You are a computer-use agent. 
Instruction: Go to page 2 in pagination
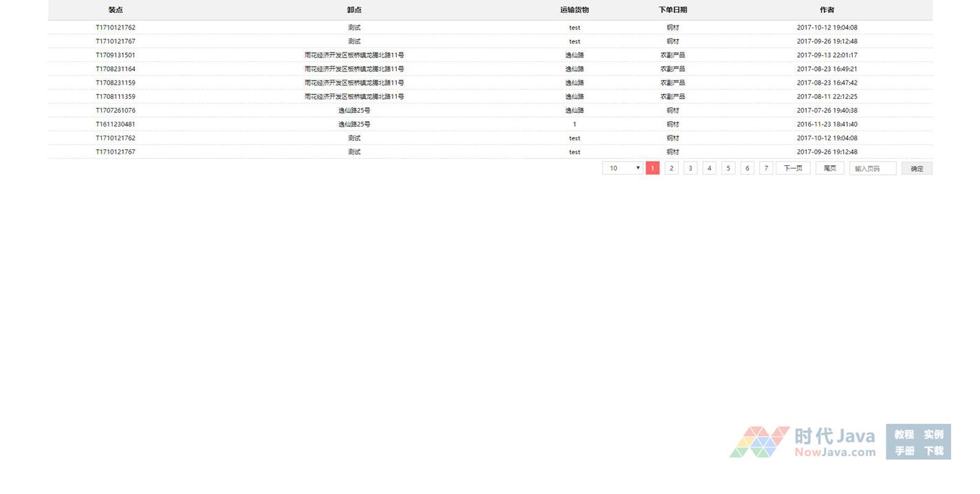pos(672,168)
